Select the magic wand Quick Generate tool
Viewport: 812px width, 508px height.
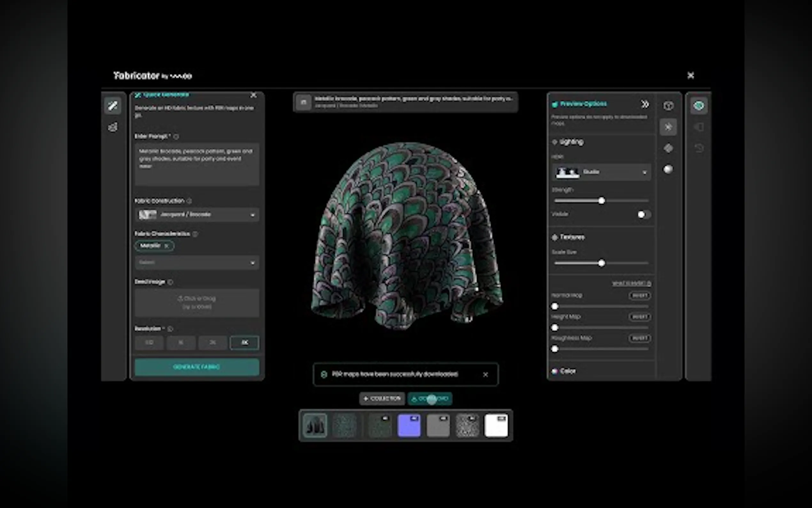(113, 106)
